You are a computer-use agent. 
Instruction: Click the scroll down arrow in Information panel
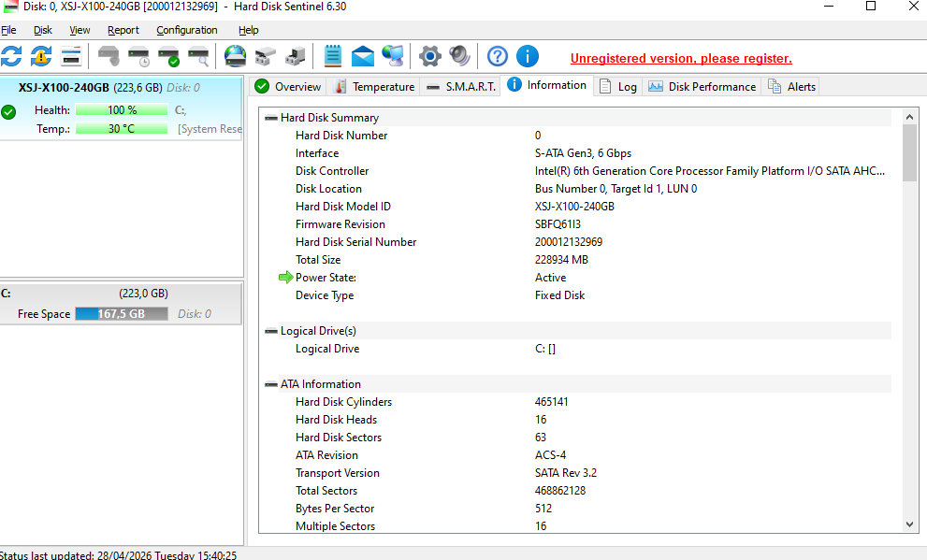point(909,525)
